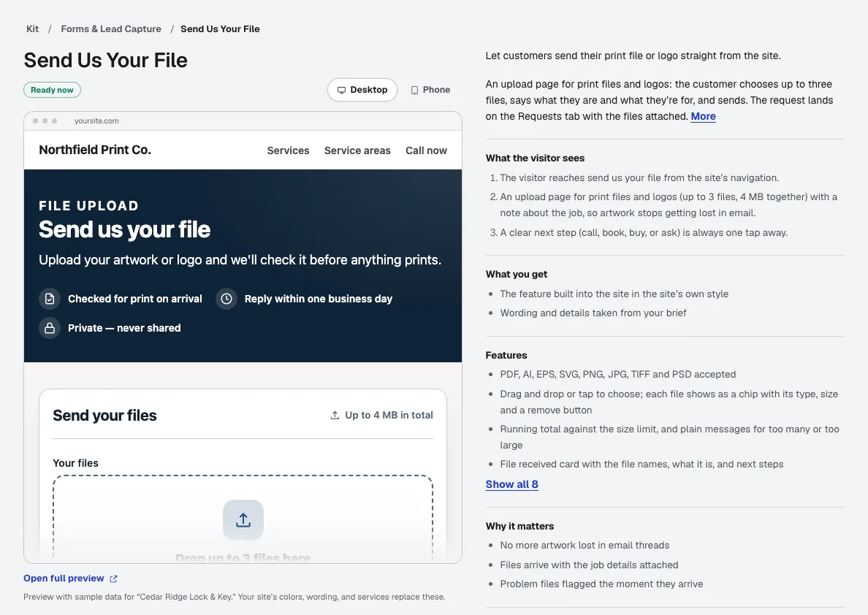Click the checked-document icon beside 'Checked for print'
The height and width of the screenshot is (615, 868).
pyautogui.click(x=50, y=299)
